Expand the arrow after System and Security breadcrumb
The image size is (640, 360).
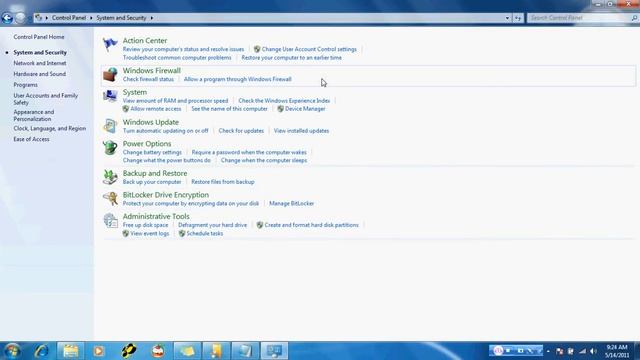pyautogui.click(x=151, y=18)
